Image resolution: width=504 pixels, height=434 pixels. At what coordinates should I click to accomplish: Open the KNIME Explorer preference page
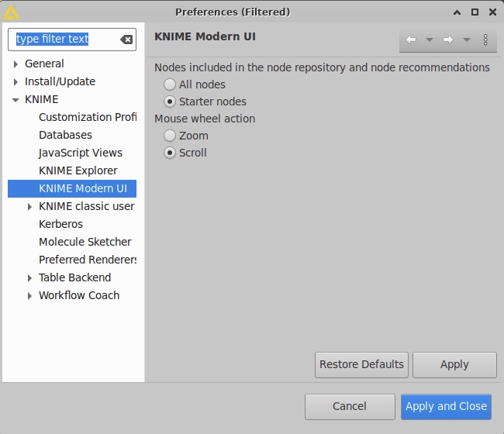(x=78, y=170)
